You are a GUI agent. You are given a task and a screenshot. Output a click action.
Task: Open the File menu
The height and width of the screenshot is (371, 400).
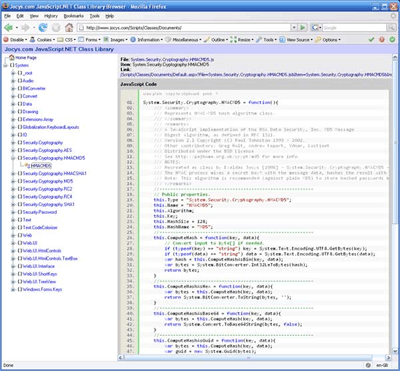[x=7, y=16]
